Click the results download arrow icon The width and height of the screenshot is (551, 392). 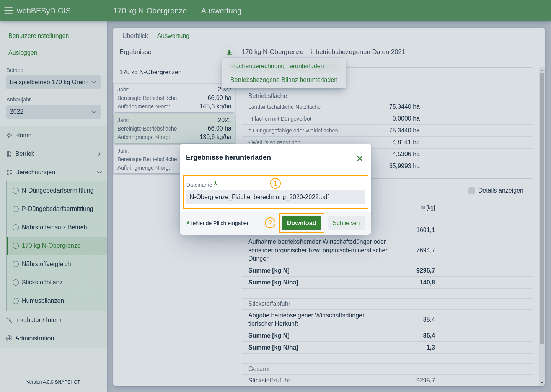point(229,52)
